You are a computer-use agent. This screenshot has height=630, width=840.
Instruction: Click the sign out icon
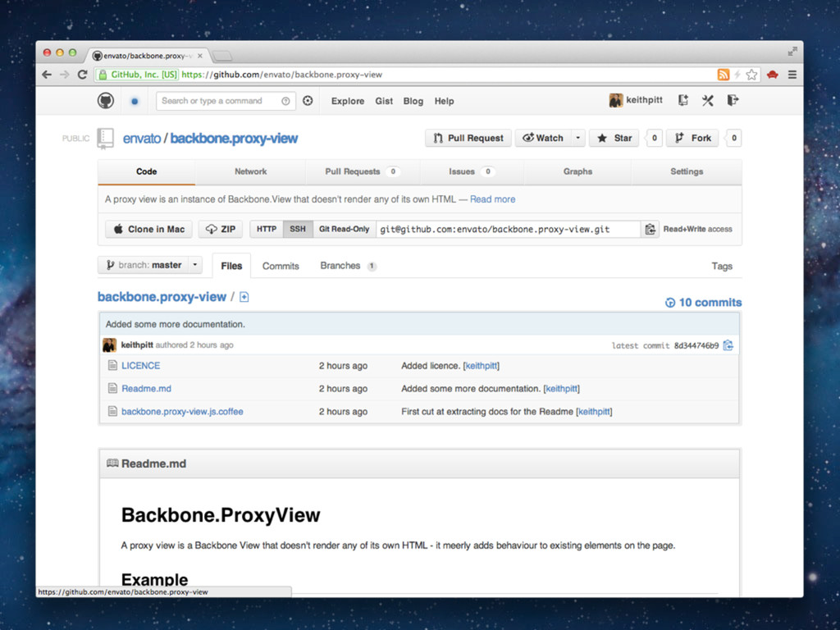coord(733,100)
